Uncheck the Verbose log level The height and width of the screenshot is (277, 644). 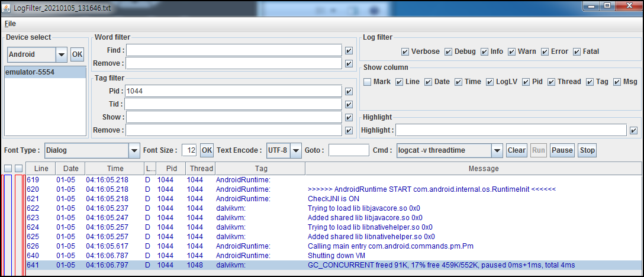coord(405,51)
